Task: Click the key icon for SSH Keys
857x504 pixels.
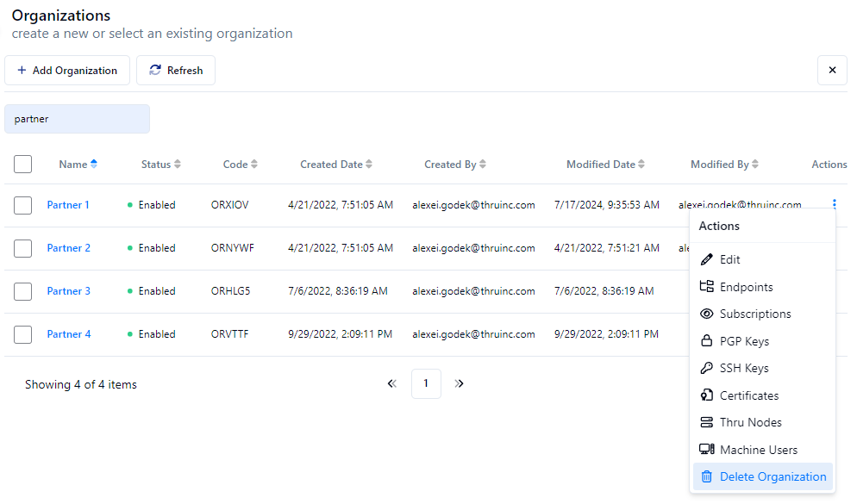Action: click(707, 369)
